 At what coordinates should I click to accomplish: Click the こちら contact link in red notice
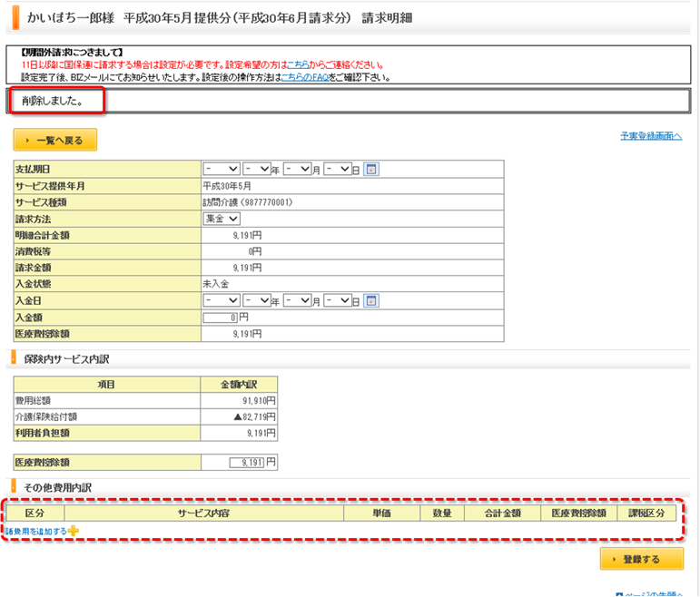[x=298, y=65]
